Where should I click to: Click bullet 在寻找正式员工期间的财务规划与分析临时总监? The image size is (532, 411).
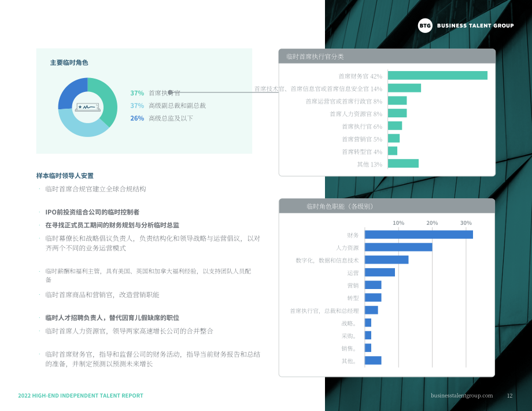112,225
